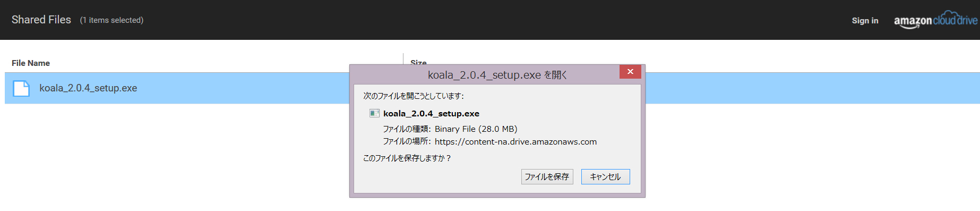Click the bold koala_2.0.4_setup.exe name in dialog

[x=431, y=113]
